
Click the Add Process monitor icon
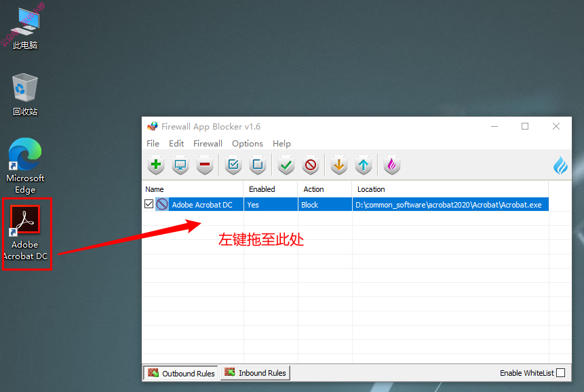point(180,165)
